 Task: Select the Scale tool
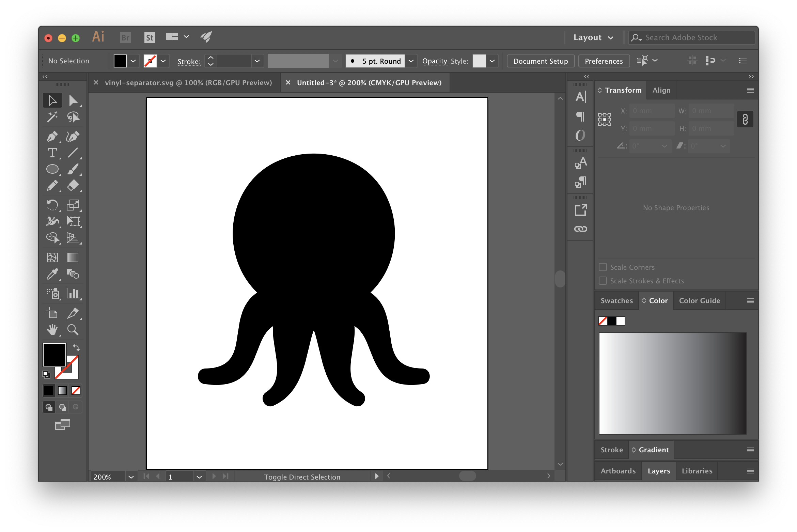[x=73, y=205]
